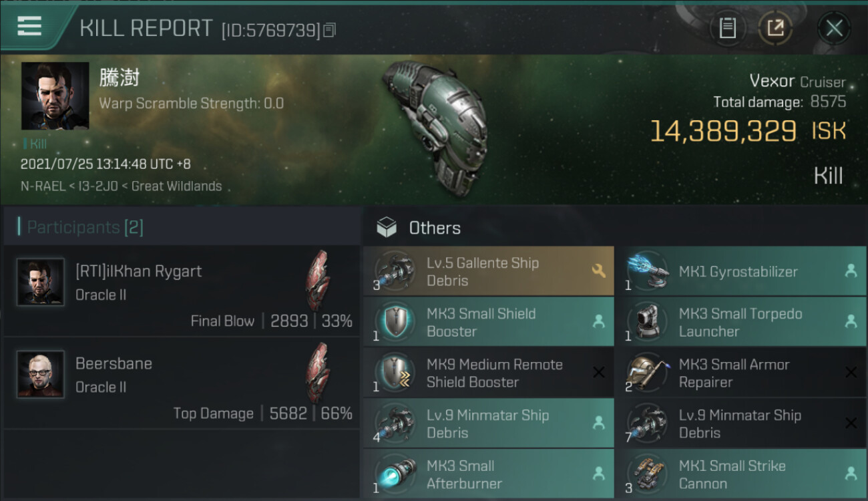Select MK9 Medium Remote Shield Booster row
Image resolution: width=868 pixels, height=501 pixels.
point(489,373)
